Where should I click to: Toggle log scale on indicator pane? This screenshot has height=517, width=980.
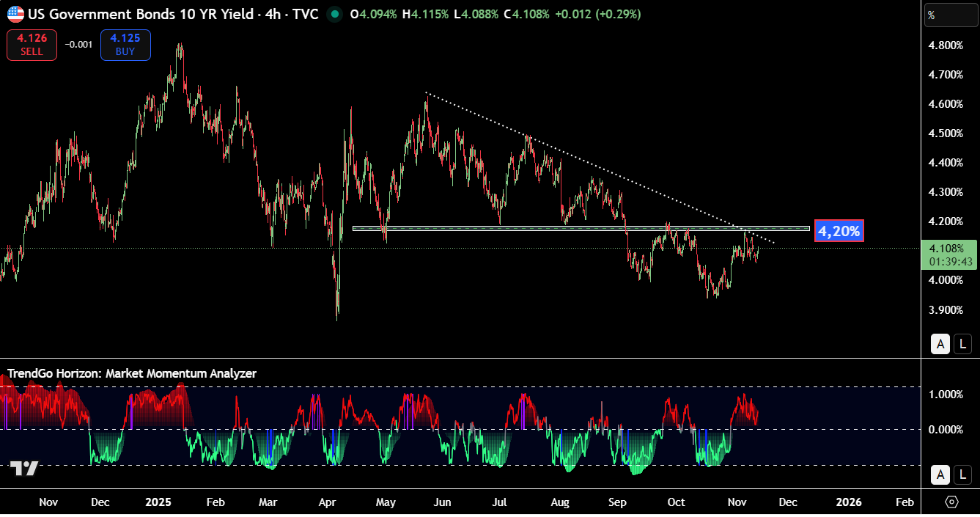pos(962,474)
